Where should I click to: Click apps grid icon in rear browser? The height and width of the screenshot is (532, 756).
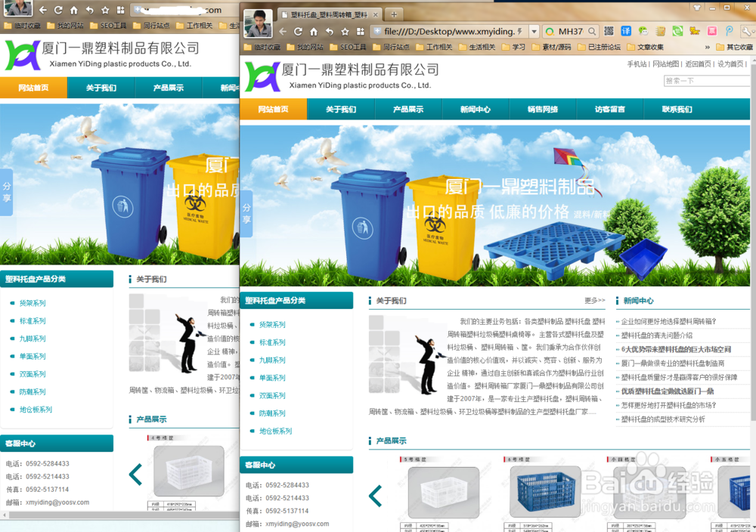click(x=120, y=10)
